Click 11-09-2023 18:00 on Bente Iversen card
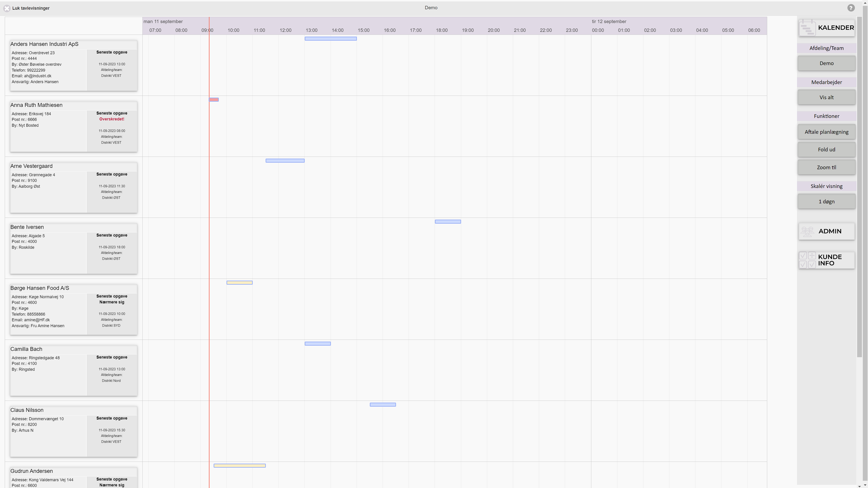Screen dimensions: 868x488 [111, 247]
